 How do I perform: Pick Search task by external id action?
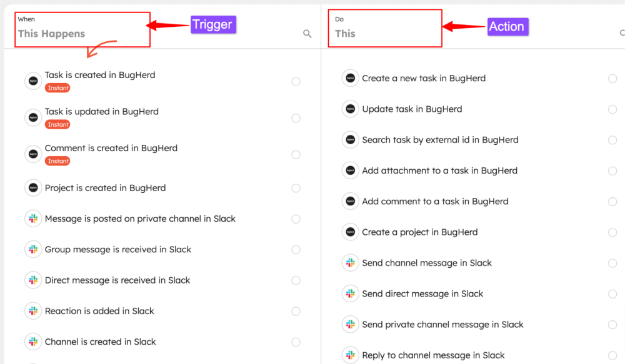440,140
